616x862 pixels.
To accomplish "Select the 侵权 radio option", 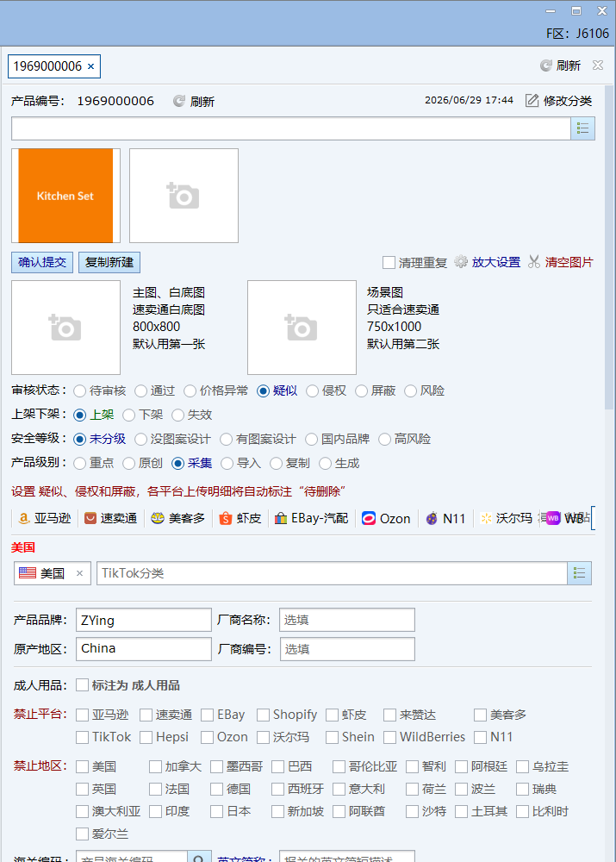I will 312,390.
